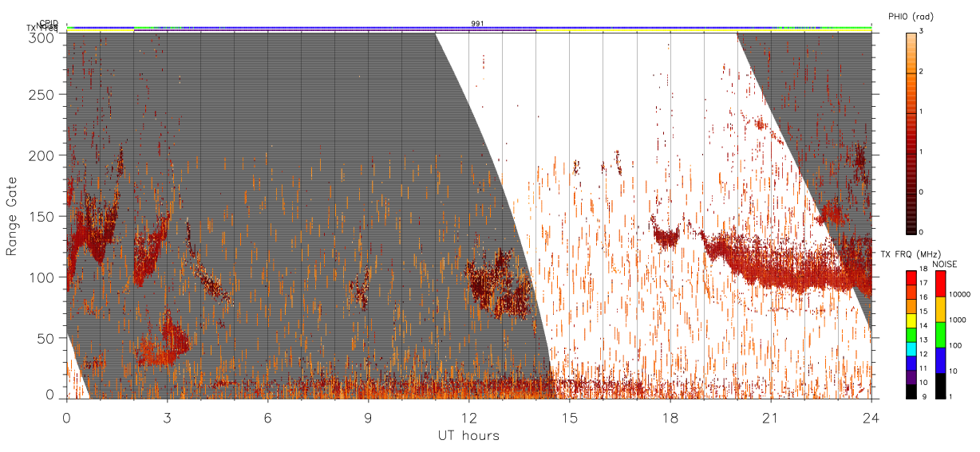The image size is (980, 452).
Task: Click the 18 label in TX FRQ legend
Action: tap(924, 269)
